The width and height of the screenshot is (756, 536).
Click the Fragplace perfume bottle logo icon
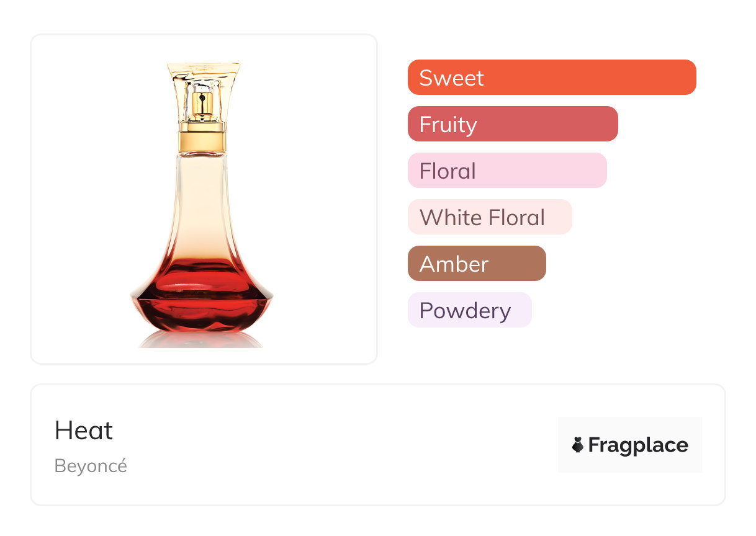578,445
